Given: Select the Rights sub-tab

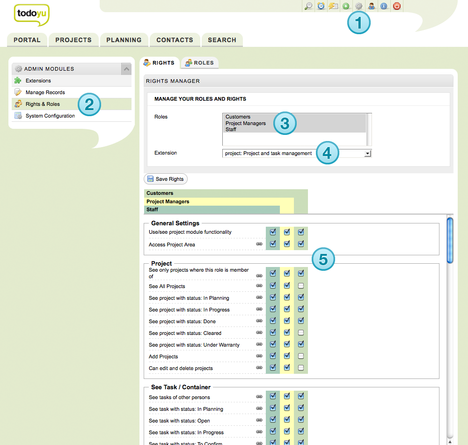Looking at the screenshot, I should point(159,63).
